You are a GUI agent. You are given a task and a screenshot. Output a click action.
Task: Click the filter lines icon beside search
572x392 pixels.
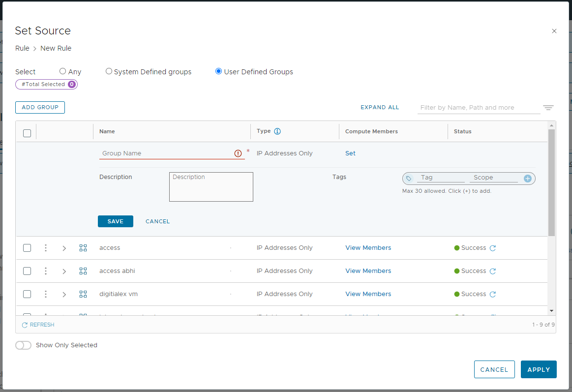pyautogui.click(x=548, y=108)
